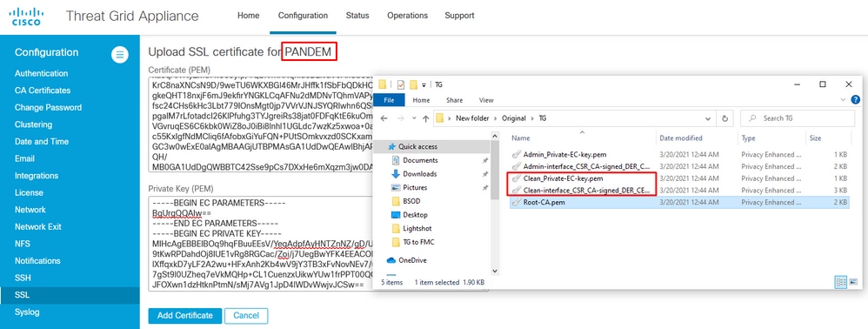Screen dimensions: 868x329
Task: Click the New folder icon in title bar
Action: (413, 84)
